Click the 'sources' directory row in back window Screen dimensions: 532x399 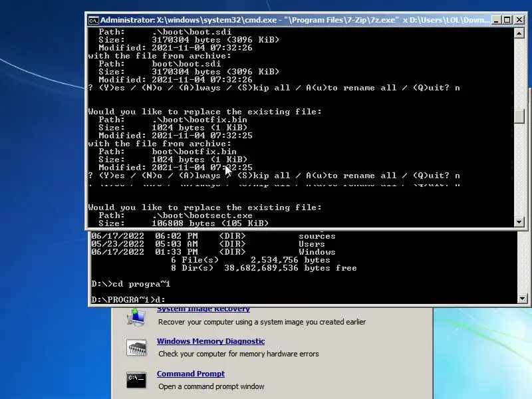(x=213, y=236)
